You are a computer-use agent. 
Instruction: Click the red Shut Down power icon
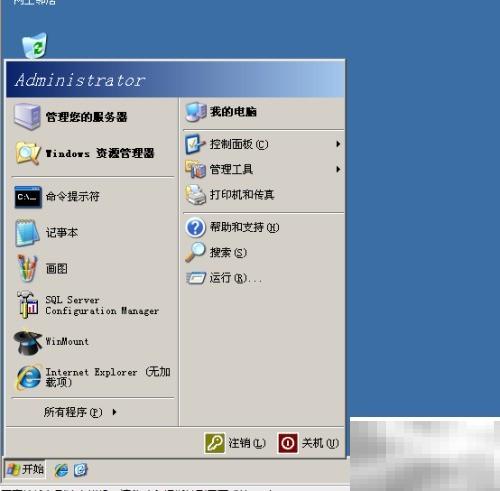pos(288,443)
